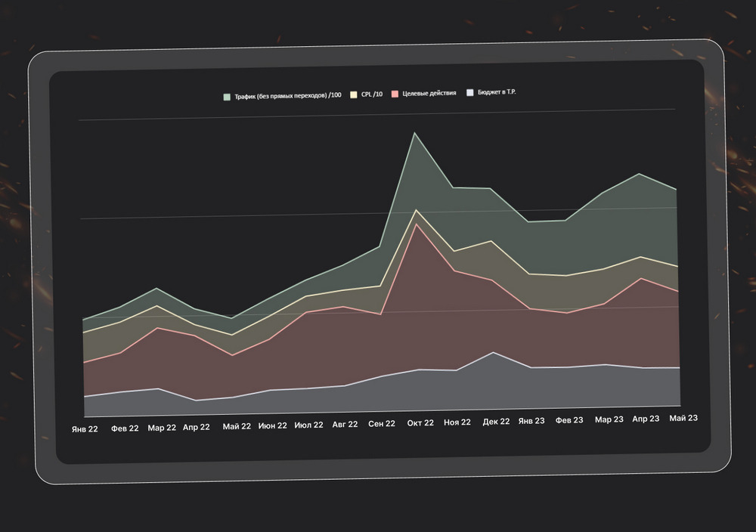Select the Май 22 axis label
The height and width of the screenshot is (532, 756).
[237, 426]
